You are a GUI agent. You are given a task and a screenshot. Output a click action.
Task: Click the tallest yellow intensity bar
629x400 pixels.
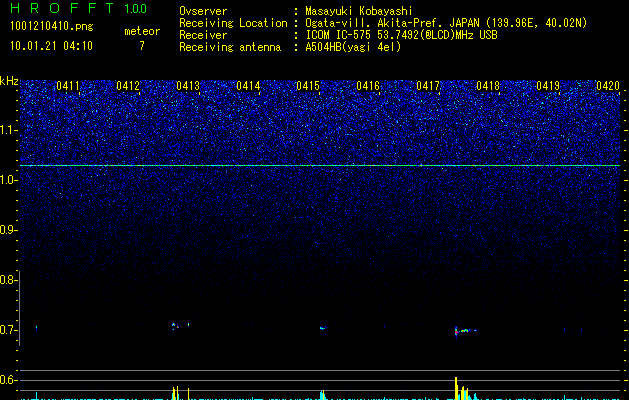(456, 388)
